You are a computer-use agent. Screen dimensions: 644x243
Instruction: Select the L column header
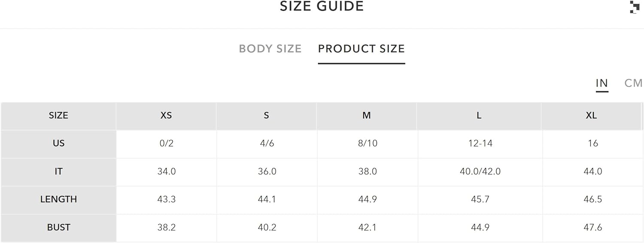click(x=479, y=116)
